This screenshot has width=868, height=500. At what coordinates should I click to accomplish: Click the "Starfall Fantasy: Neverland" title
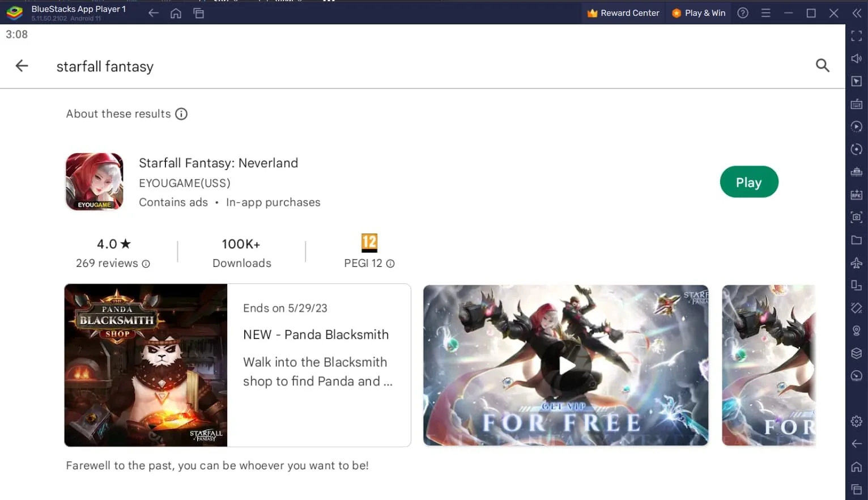pyautogui.click(x=218, y=163)
